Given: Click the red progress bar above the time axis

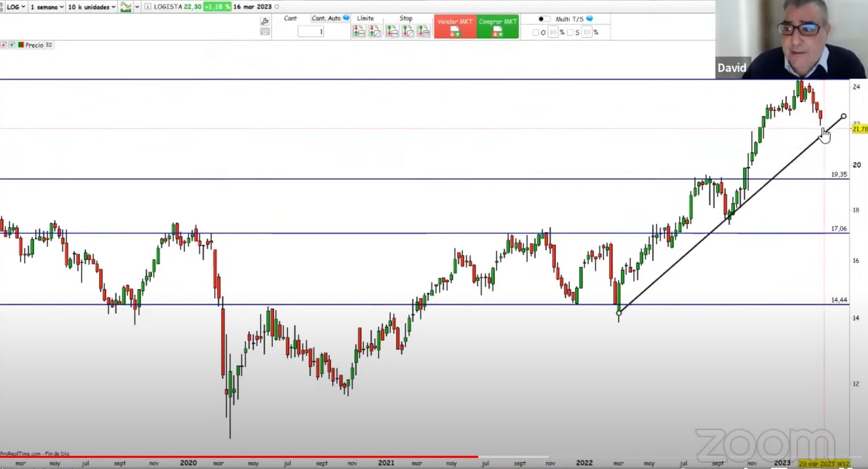Looking at the screenshot, I should [239, 456].
